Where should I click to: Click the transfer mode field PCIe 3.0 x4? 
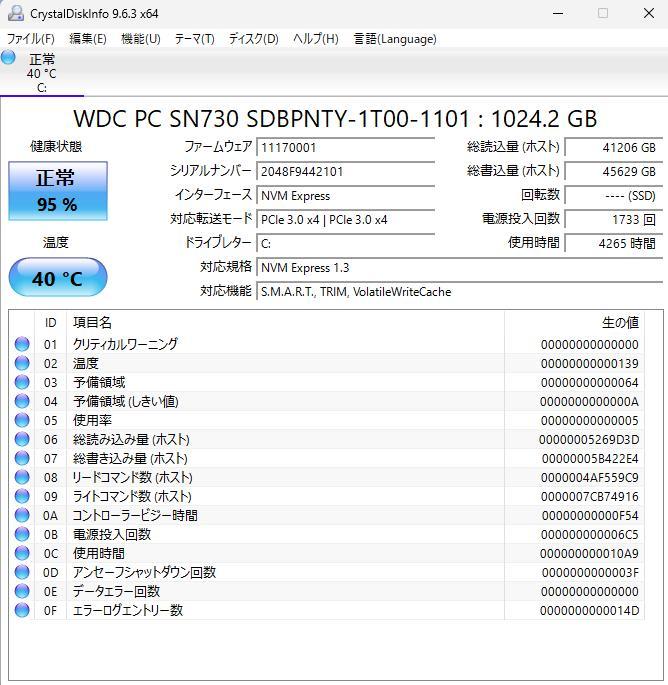[x=346, y=219]
